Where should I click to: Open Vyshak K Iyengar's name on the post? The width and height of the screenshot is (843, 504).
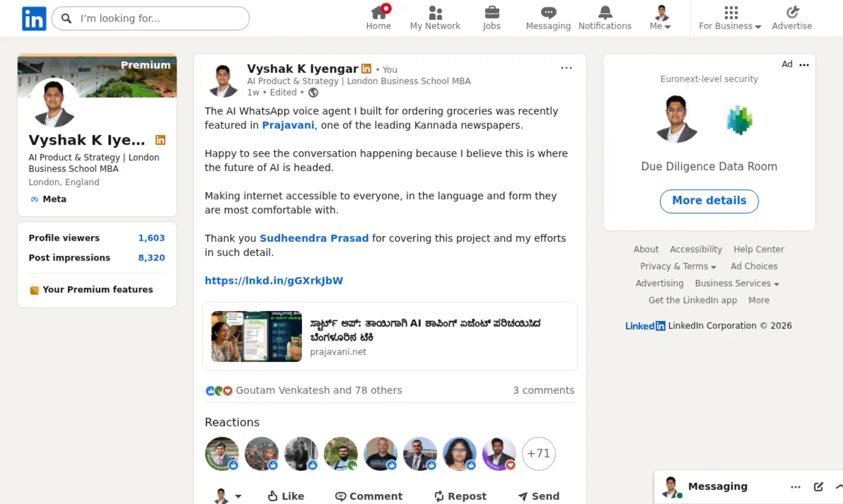pos(302,68)
